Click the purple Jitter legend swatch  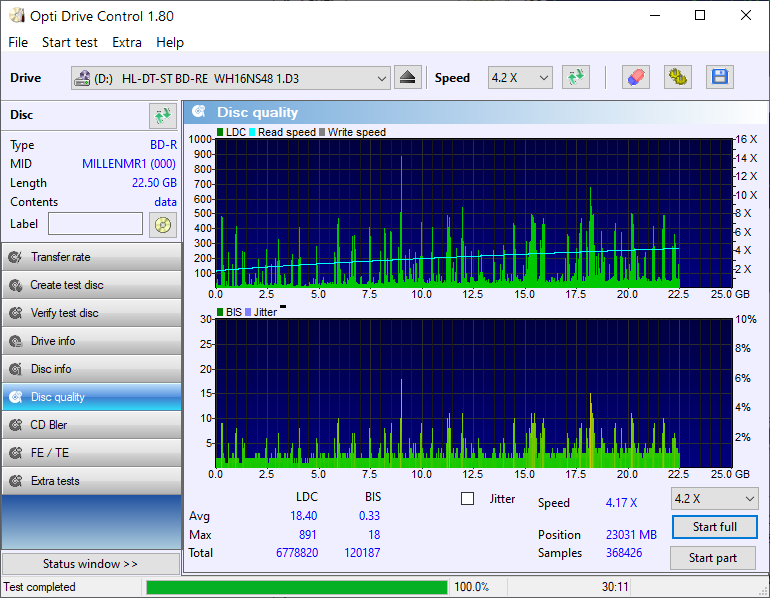point(248,312)
